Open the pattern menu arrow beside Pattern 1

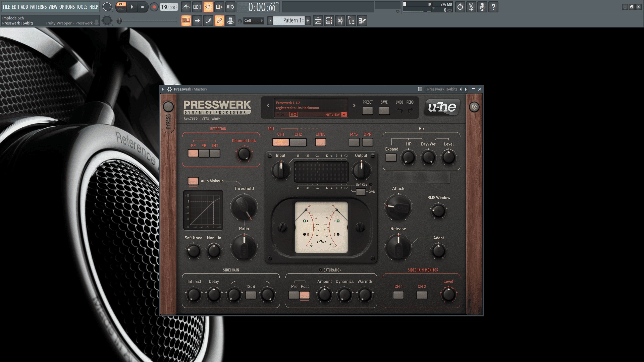(x=270, y=21)
